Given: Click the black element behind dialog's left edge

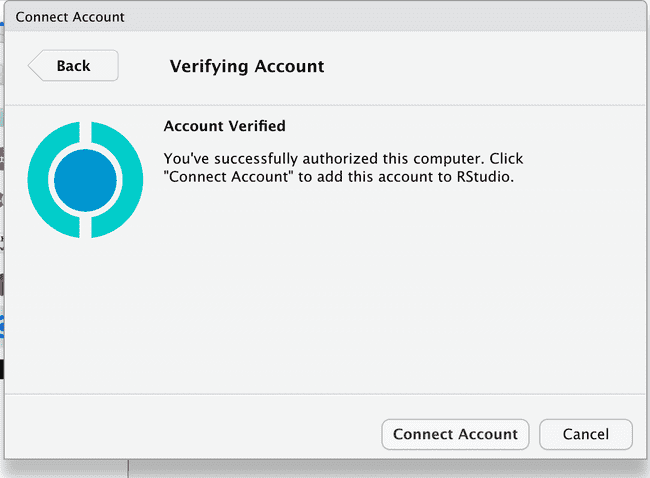Looking at the screenshot, I should coord(2,369).
